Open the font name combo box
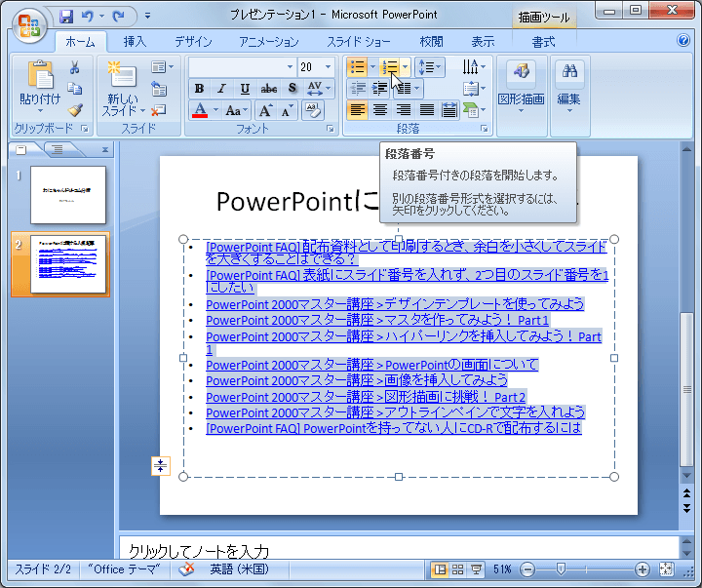 pyautogui.click(x=242, y=67)
